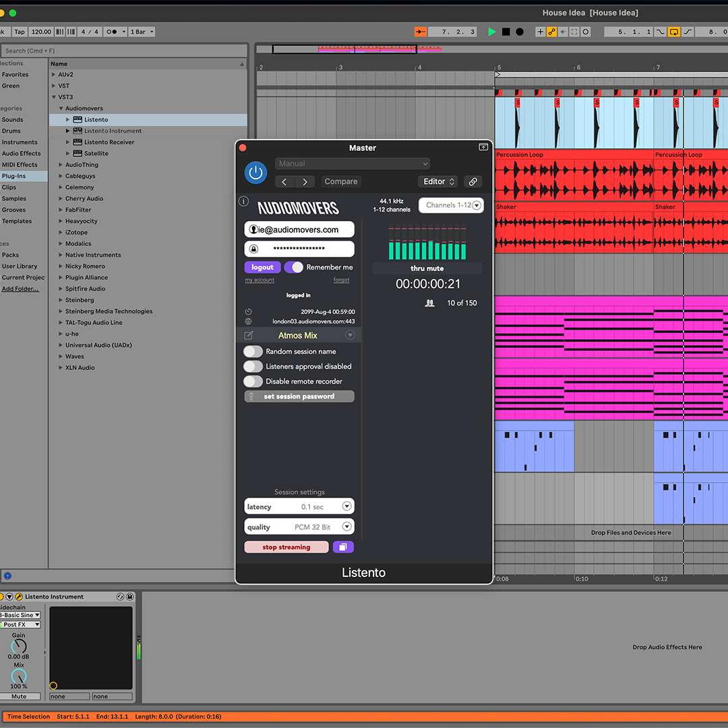The height and width of the screenshot is (728, 728).
Task: Open the quality PCM 32 Bit dropdown
Action: point(299,527)
